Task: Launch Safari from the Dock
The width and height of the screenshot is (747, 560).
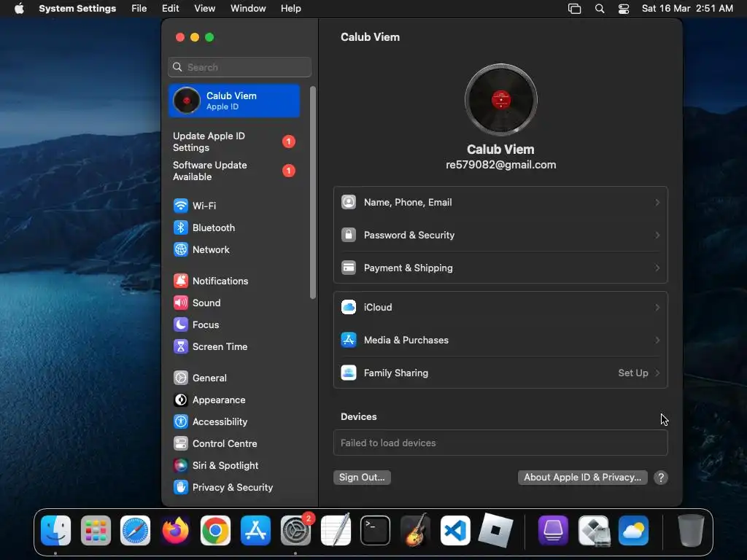Action: 135,531
